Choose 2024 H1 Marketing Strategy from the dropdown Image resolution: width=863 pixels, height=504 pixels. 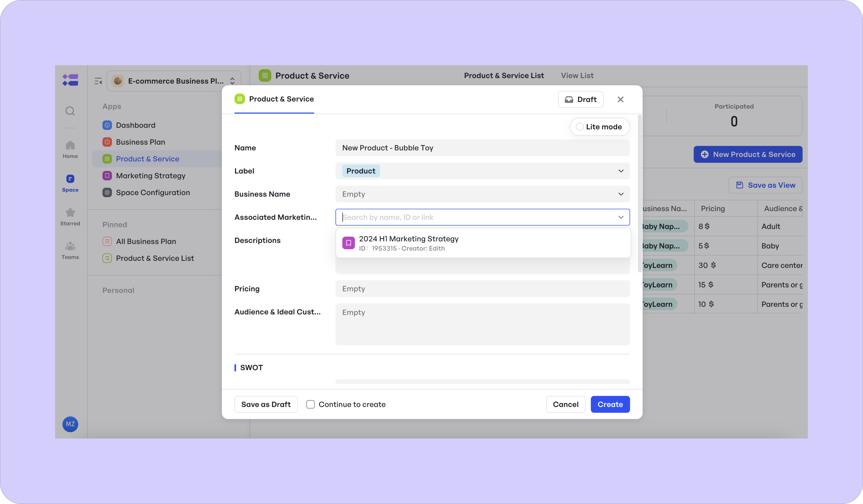pyautogui.click(x=483, y=243)
